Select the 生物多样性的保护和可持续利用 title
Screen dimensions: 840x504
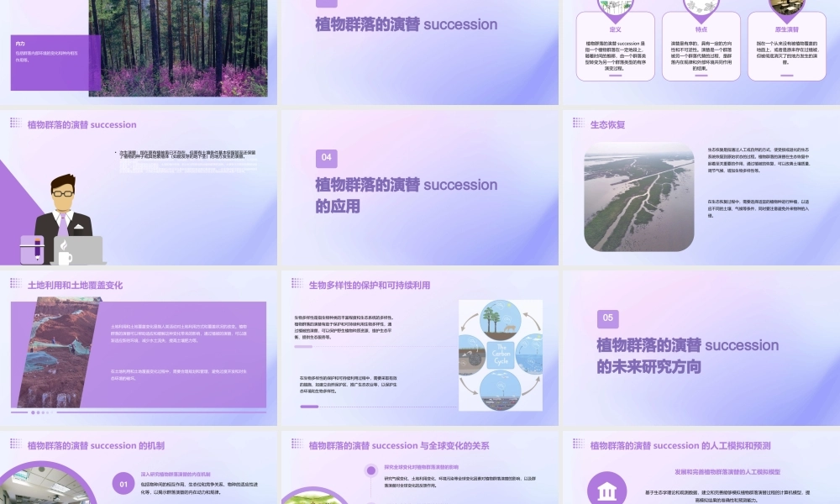pos(370,286)
